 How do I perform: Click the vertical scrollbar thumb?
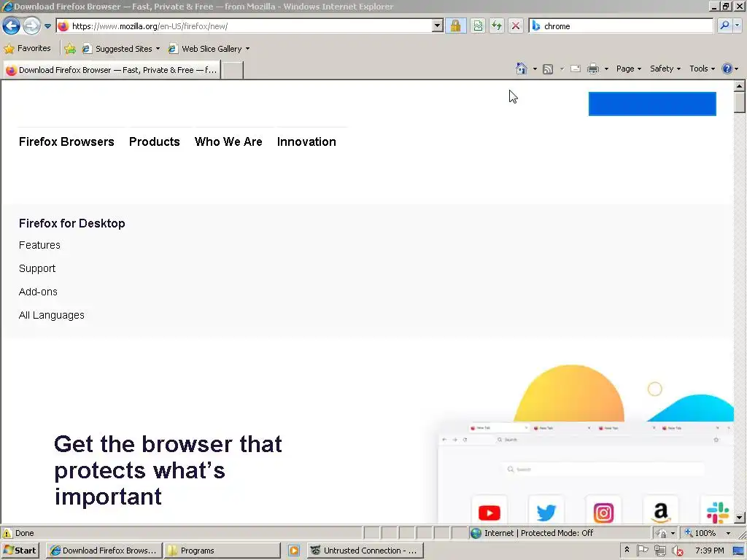pos(740,102)
